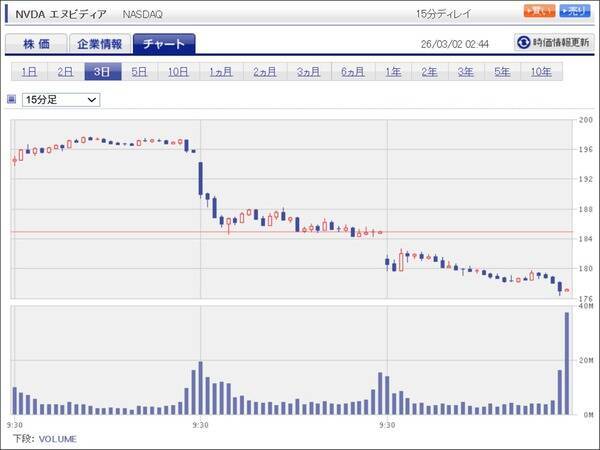This screenshot has height=450, width=600.
Task: Click the 15分ディレイ delay notice
Action: coord(443,14)
